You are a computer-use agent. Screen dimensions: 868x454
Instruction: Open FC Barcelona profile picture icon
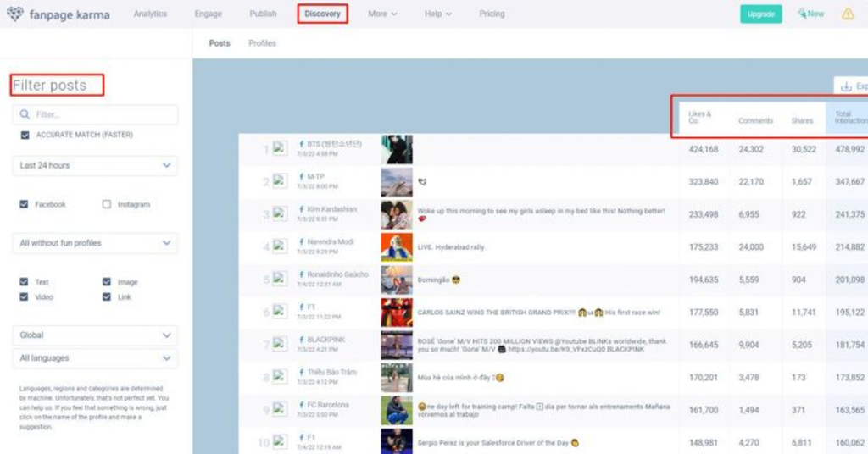tap(280, 409)
